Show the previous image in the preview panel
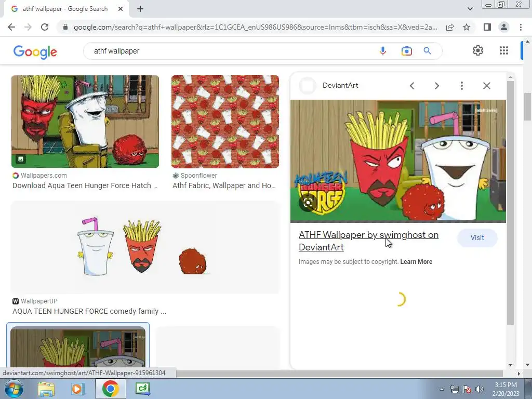The width and height of the screenshot is (532, 399). 412,86
